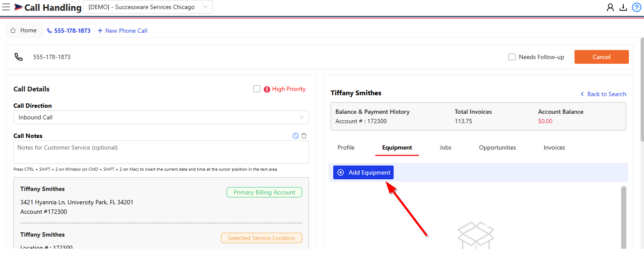The height and width of the screenshot is (253, 644).
Task: Insert timestamp using clock icon
Action: tap(296, 136)
